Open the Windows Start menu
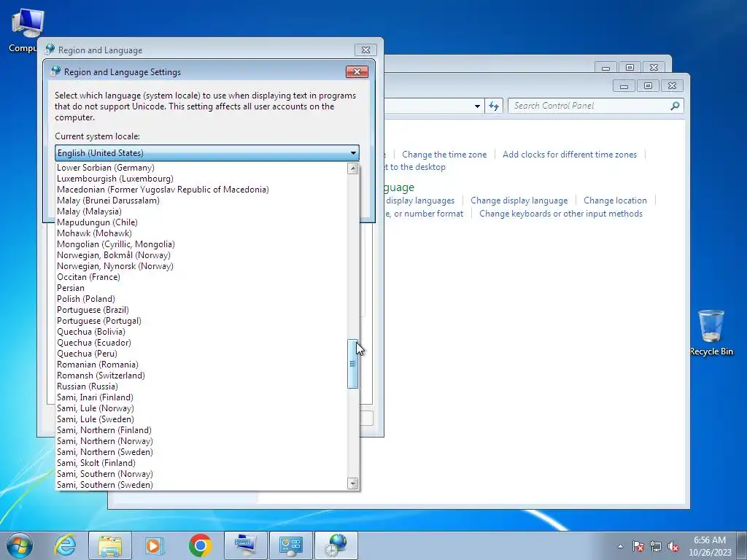This screenshot has height=560, width=747. point(20,545)
